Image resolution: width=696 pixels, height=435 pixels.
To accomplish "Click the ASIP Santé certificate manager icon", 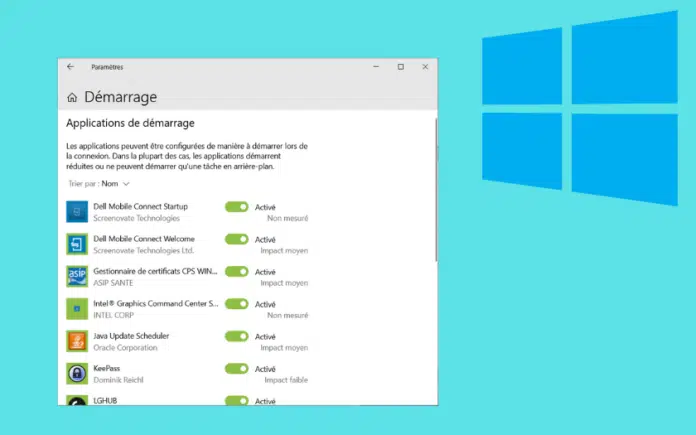I will [x=77, y=277].
